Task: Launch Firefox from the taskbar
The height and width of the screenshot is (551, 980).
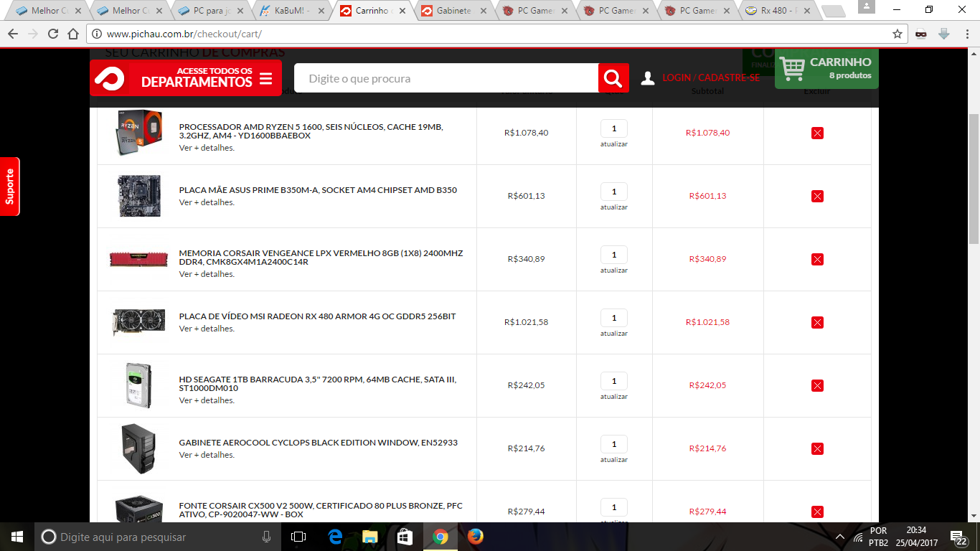Action: 475,537
